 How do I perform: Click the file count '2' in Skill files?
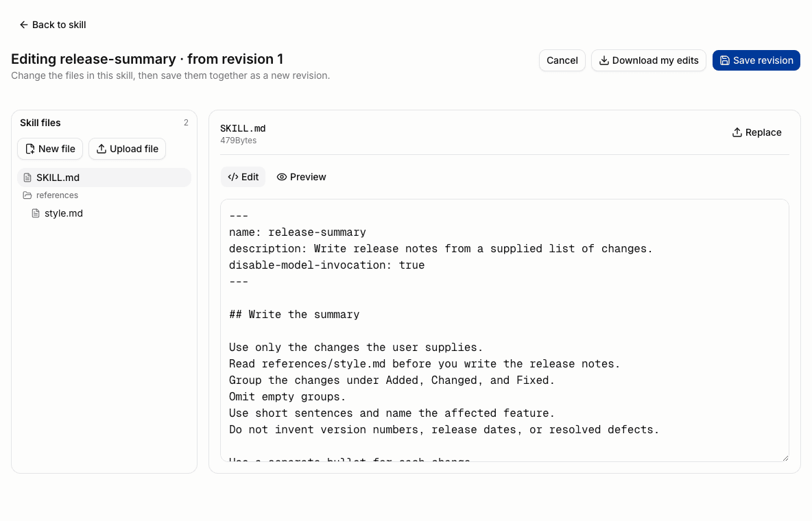186,123
